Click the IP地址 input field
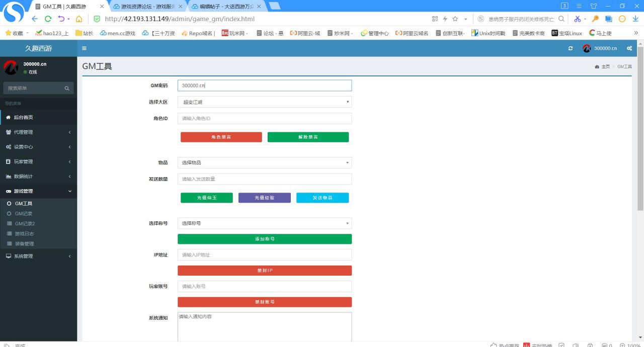 [x=265, y=255]
